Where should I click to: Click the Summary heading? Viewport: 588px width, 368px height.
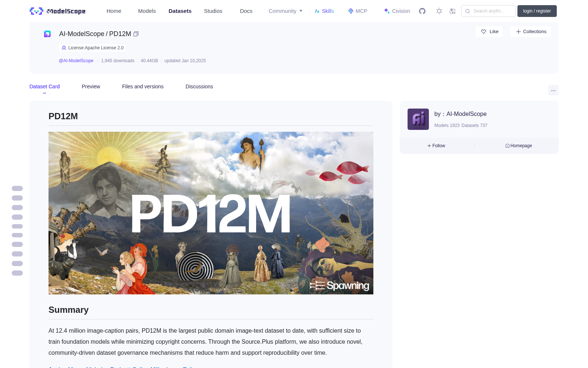[x=69, y=310]
